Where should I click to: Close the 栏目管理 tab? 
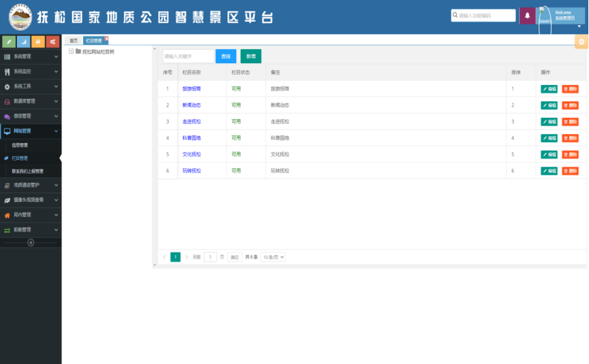point(106,38)
